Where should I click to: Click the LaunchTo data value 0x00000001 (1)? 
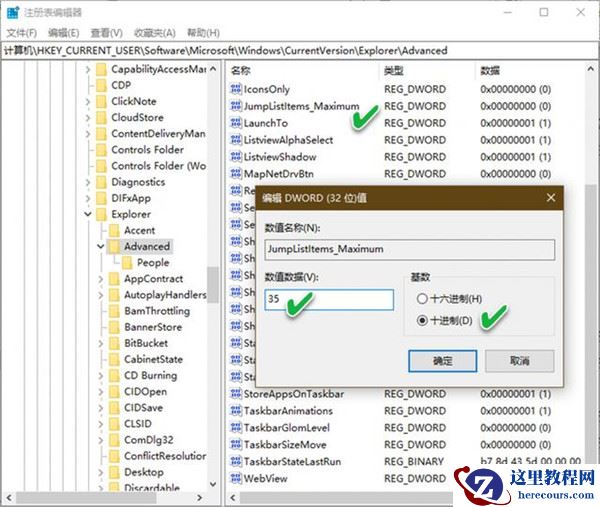pyautogui.click(x=515, y=123)
